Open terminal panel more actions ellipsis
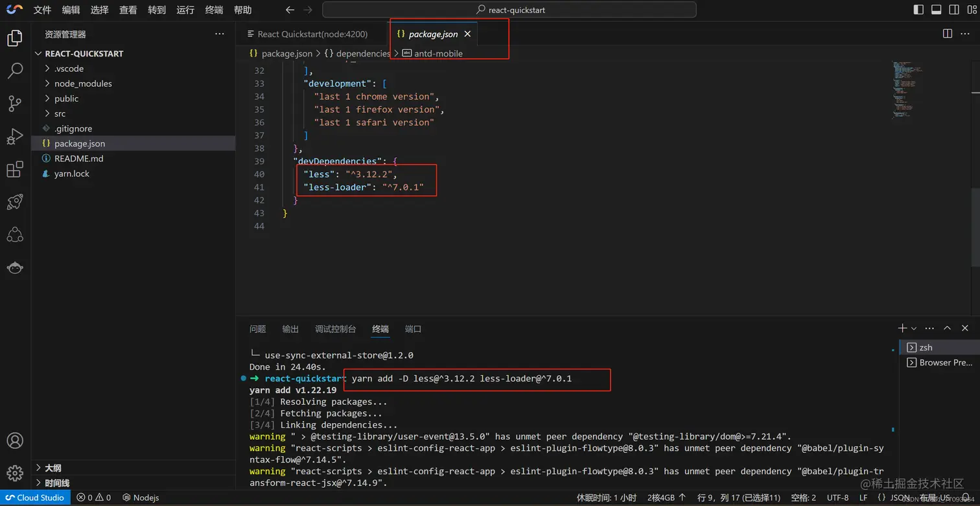Screen dimensions: 980x506 [x=929, y=328]
